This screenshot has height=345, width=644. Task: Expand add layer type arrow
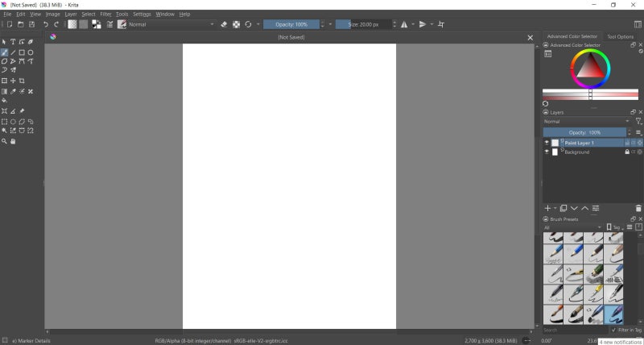point(555,209)
